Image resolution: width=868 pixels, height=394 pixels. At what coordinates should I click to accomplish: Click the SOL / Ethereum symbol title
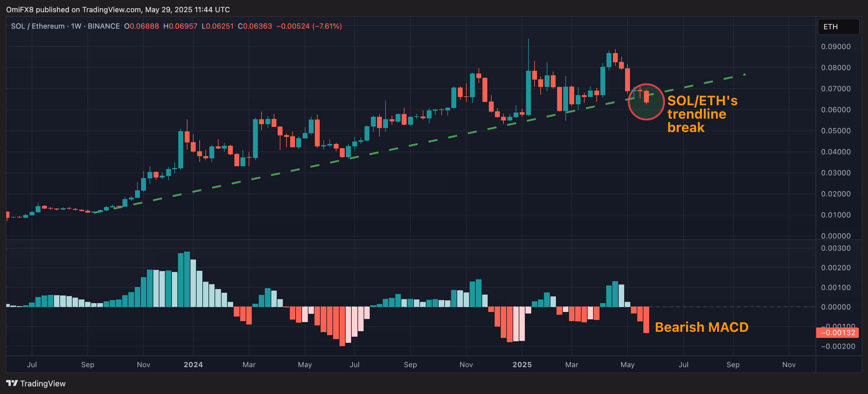click(x=37, y=26)
